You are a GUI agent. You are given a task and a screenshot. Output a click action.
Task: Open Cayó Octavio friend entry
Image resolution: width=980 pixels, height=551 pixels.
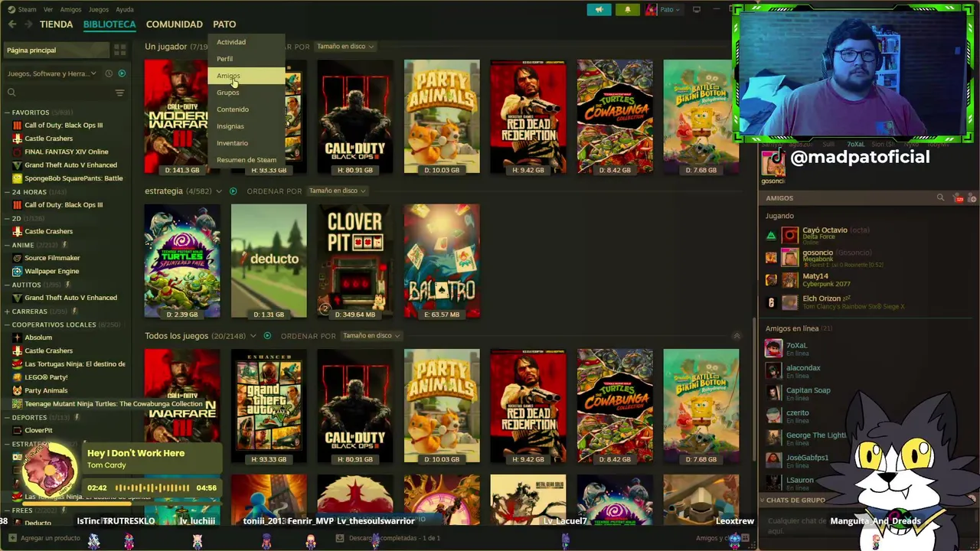[x=869, y=234]
